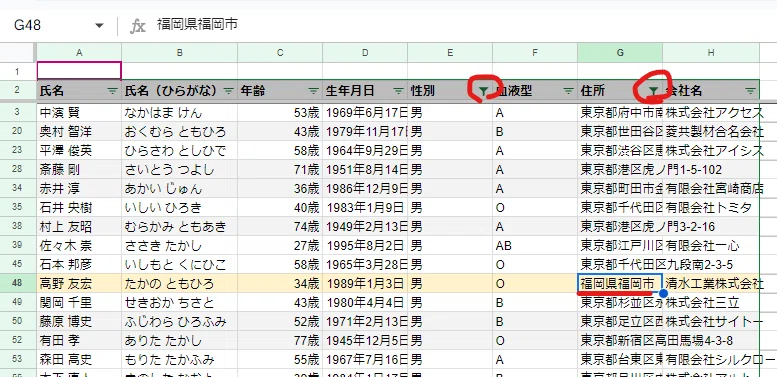Click the fx function icon
This screenshot has width=777, height=377.
click(137, 26)
